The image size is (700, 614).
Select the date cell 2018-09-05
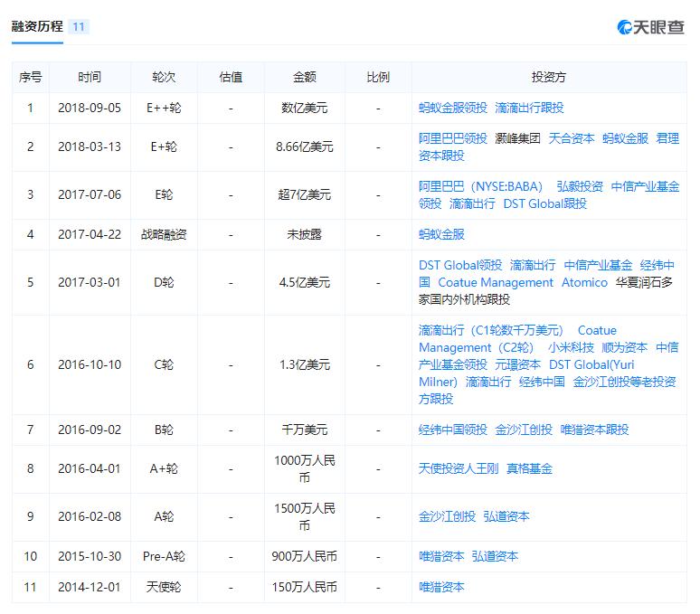pos(90,108)
